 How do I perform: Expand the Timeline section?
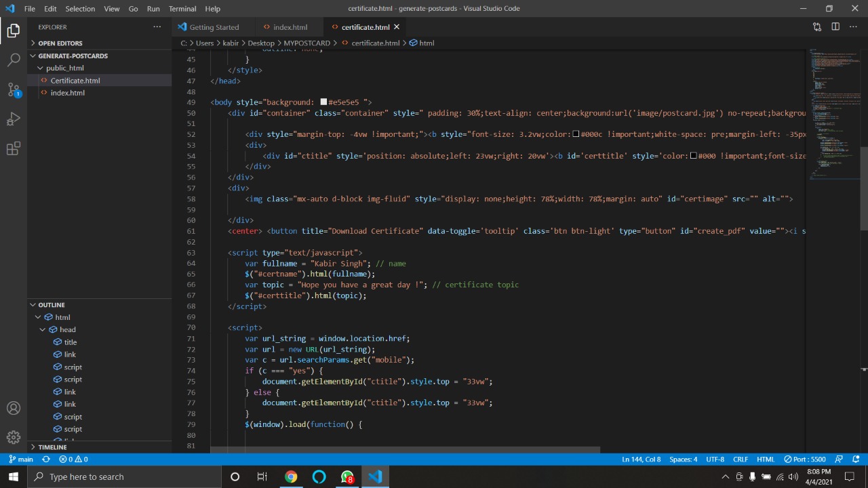click(x=52, y=447)
